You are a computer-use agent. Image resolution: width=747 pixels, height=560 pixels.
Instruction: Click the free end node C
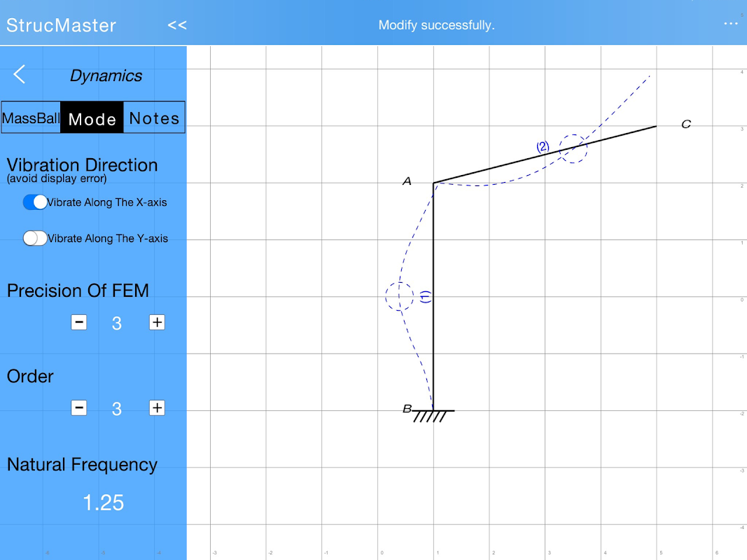pyautogui.click(x=657, y=126)
